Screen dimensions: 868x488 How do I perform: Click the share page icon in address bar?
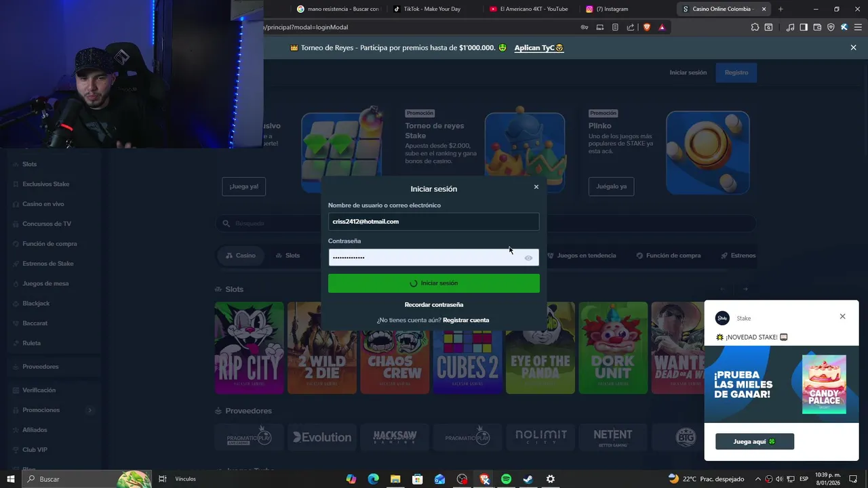(x=631, y=27)
